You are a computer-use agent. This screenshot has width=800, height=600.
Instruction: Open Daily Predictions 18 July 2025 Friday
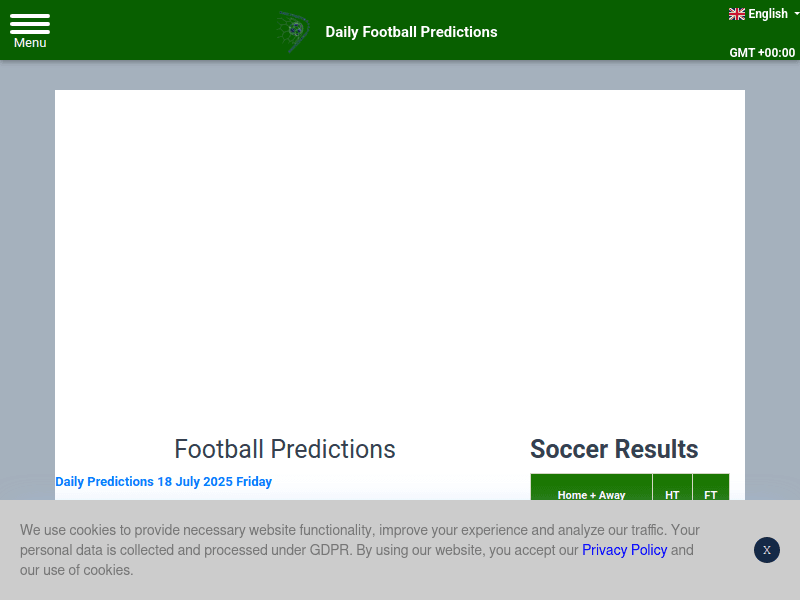tap(163, 481)
